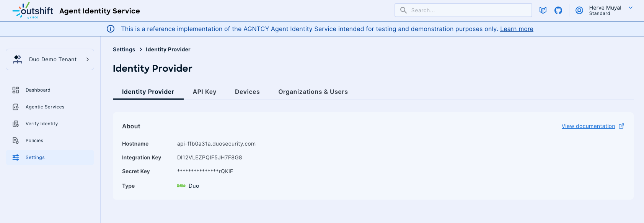Click the Hostname field label
The height and width of the screenshot is (223, 644).
(135, 144)
